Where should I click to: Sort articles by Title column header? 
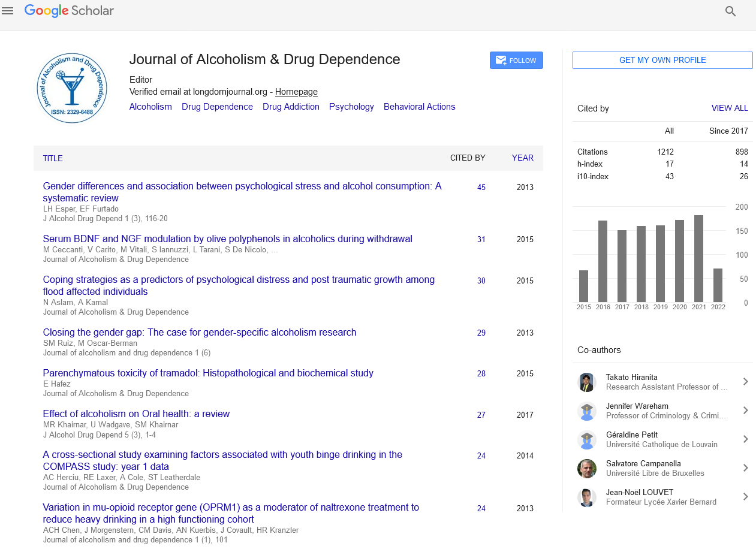53,158
